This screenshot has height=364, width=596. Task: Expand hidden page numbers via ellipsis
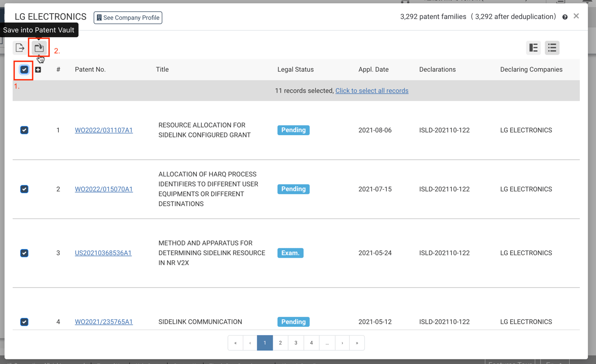coord(327,343)
